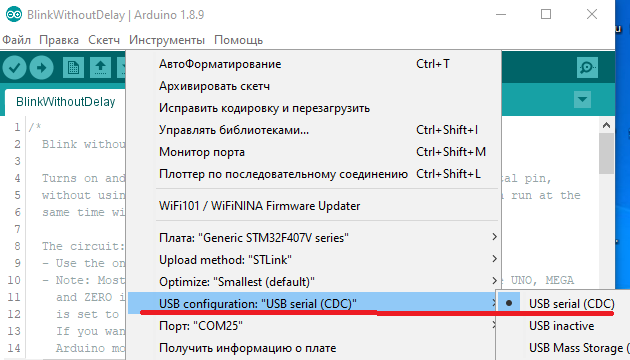The image size is (630, 360).
Task: Click the Upload arrow toolbar button
Action: 41,68
